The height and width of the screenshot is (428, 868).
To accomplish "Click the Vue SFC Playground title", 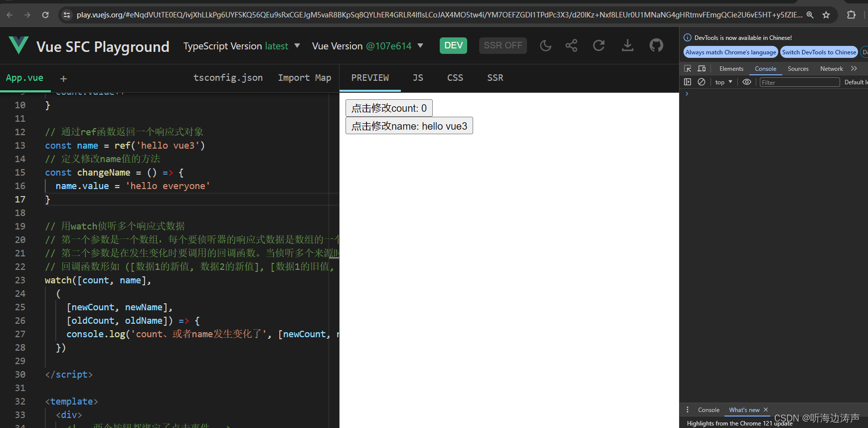I will click(x=103, y=46).
